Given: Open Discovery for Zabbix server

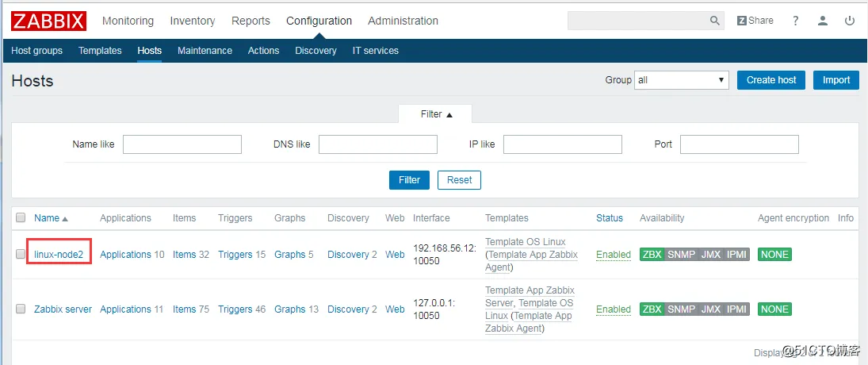Looking at the screenshot, I should click(348, 309).
